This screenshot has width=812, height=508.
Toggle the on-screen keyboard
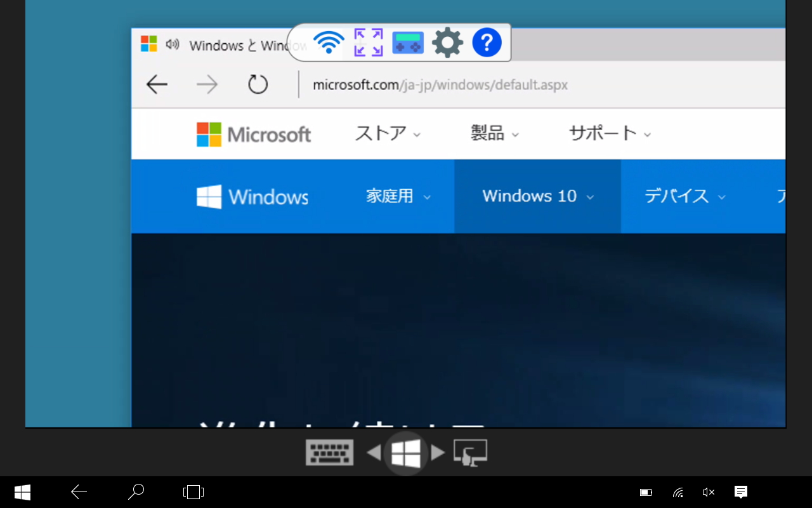click(329, 452)
